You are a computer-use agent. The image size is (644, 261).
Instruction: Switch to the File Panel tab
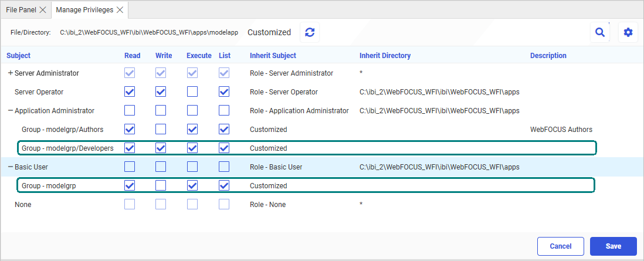[x=21, y=10]
